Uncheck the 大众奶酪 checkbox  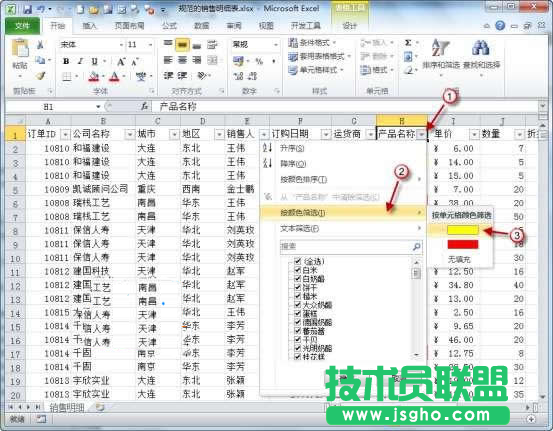coord(297,305)
